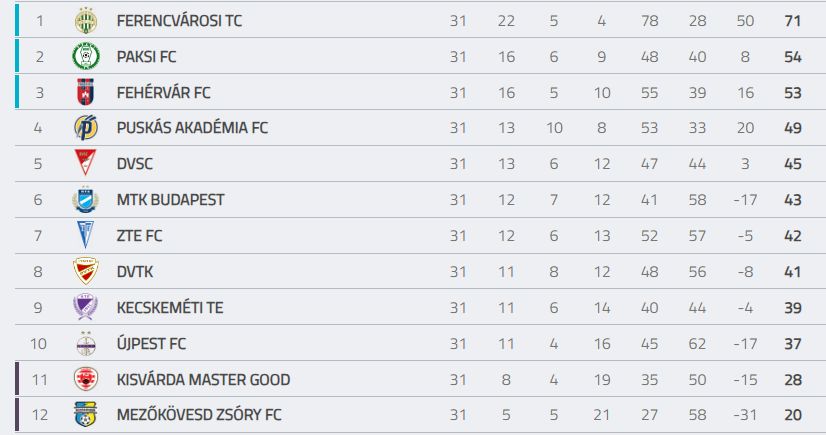Viewport: 826px width, 435px height.
Task: Select Ferencvárosi's 71 points value
Action: 793,21
